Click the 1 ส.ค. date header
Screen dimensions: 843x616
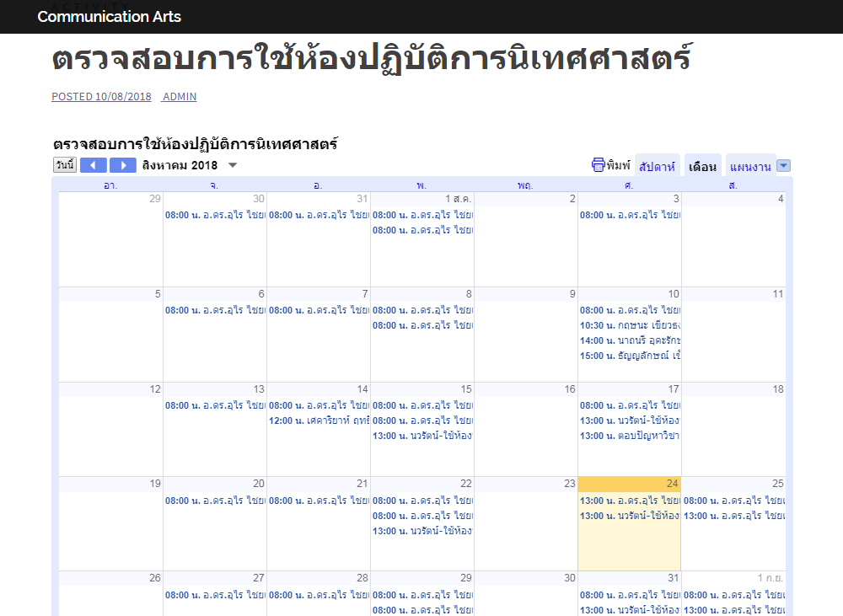click(458, 198)
